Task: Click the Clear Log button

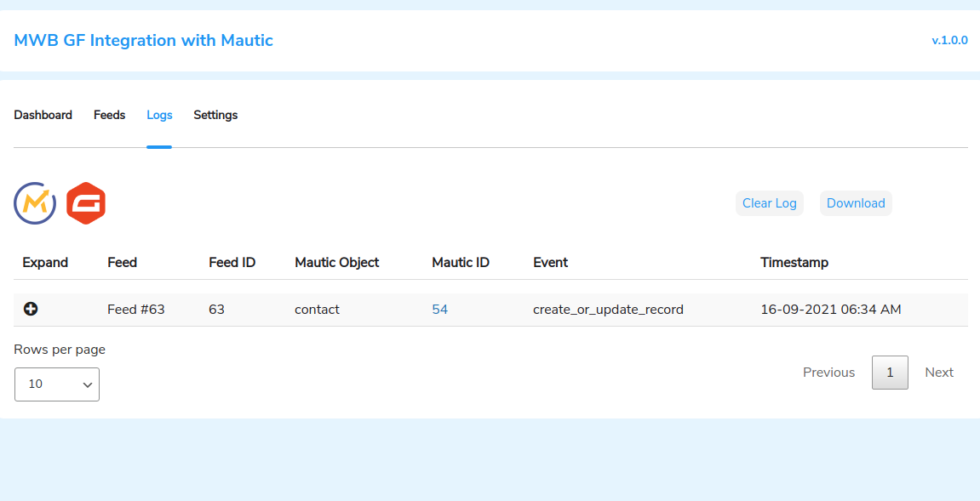Action: click(770, 203)
